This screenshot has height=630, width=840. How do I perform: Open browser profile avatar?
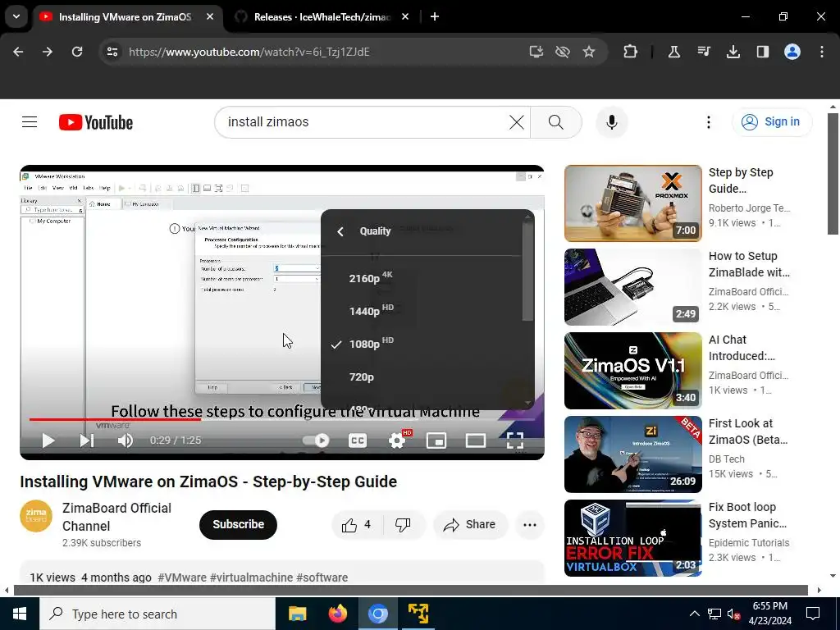point(792,52)
